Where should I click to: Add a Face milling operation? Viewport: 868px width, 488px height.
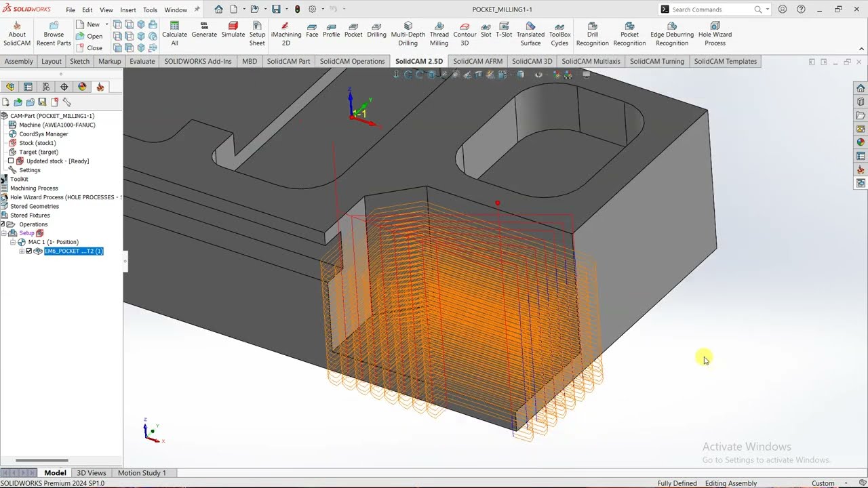pos(312,30)
